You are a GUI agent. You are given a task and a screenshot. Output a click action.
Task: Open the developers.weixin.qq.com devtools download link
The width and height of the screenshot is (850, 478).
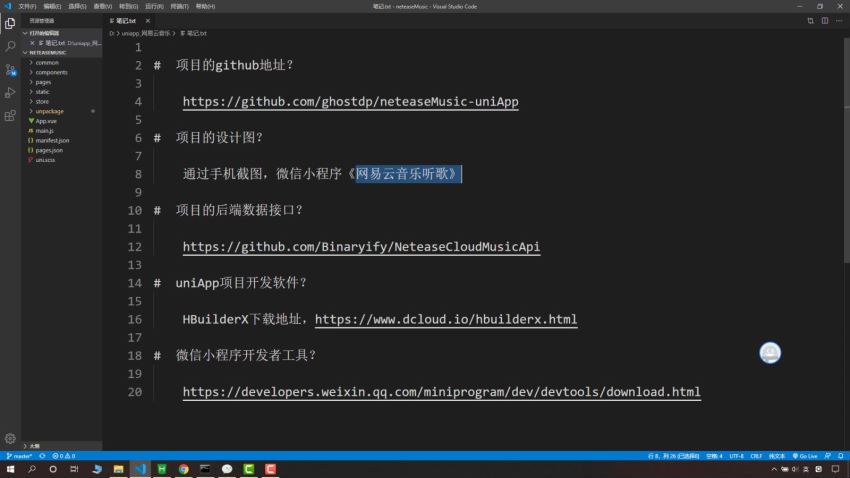point(441,392)
